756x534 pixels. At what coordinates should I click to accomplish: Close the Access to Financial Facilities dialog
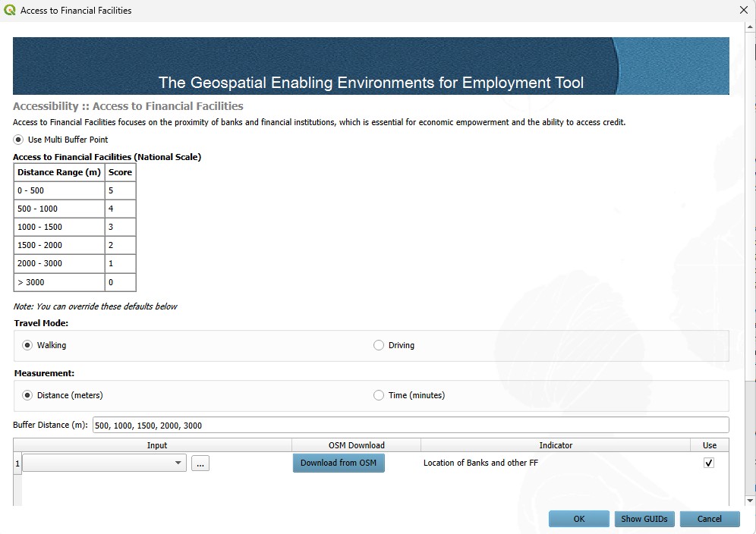click(x=742, y=10)
